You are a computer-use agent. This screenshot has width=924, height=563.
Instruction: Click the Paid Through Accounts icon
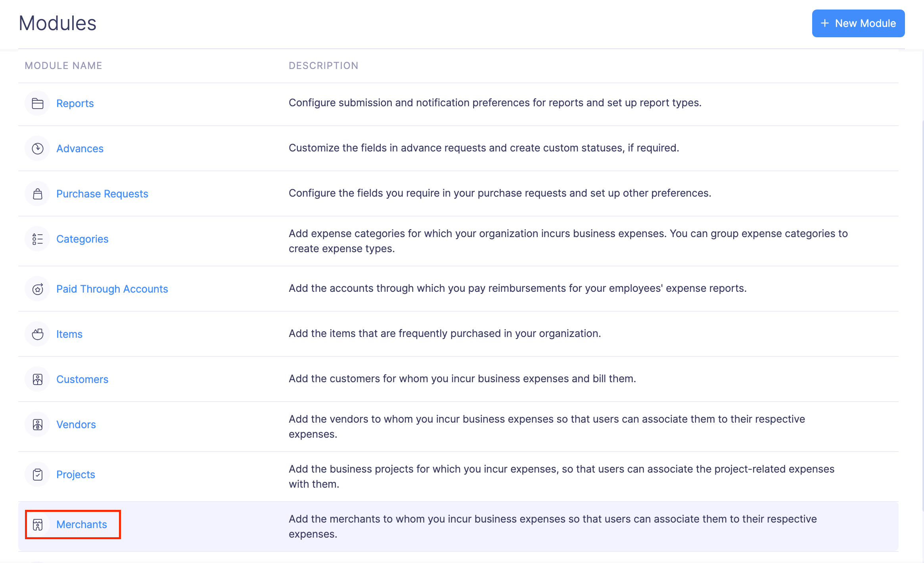(x=38, y=289)
